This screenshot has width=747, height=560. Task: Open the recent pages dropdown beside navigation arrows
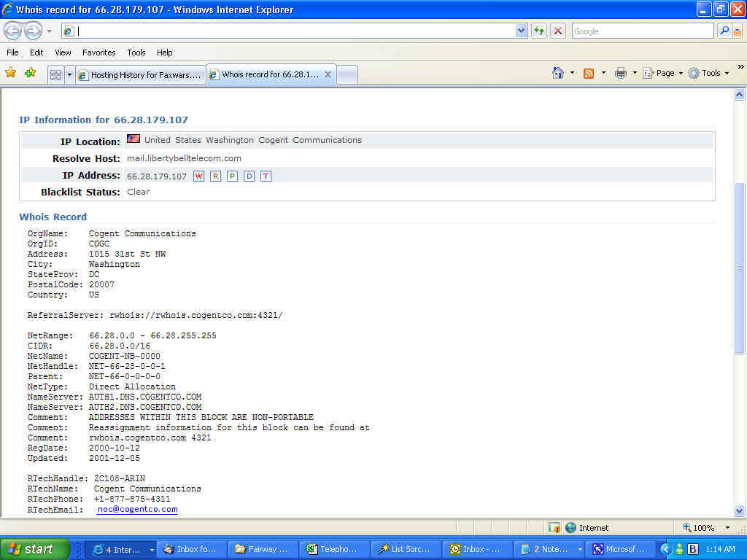[x=50, y=31]
